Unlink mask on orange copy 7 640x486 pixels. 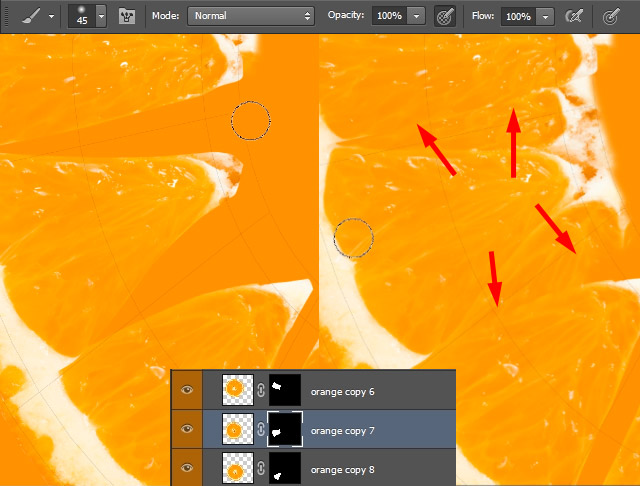point(261,429)
